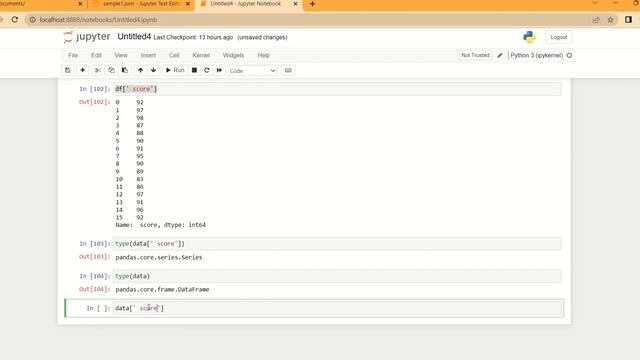Log out with the Logout button
Image resolution: width=640 pixels, height=360 pixels.
(558, 37)
